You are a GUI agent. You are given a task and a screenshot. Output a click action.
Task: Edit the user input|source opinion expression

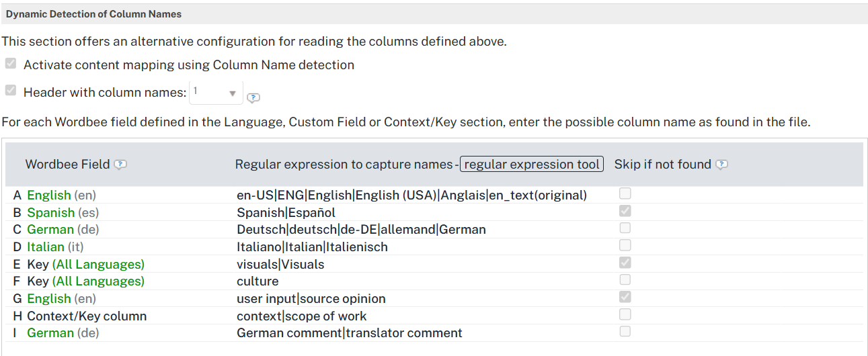311,299
